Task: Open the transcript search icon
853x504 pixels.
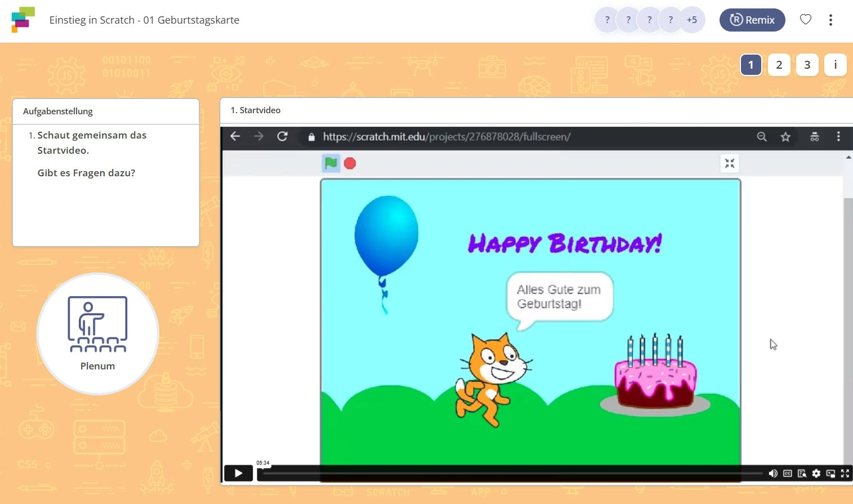Action: coord(802,474)
